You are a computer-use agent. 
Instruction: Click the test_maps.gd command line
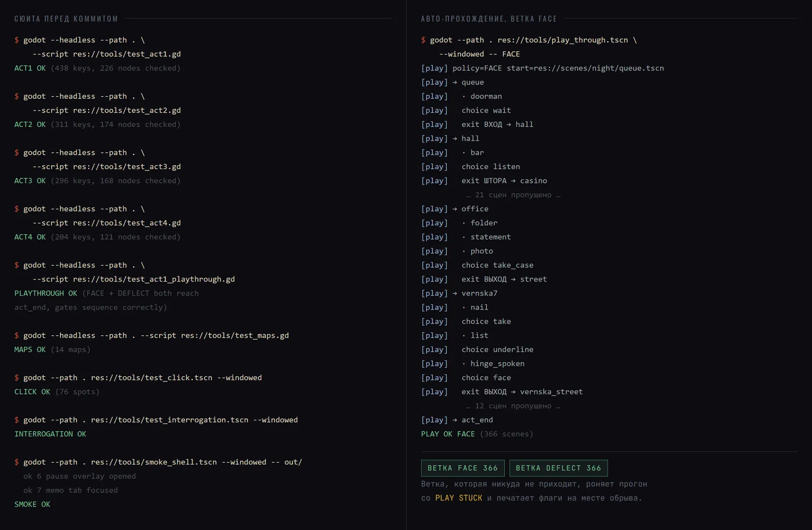pyautogui.click(x=152, y=335)
